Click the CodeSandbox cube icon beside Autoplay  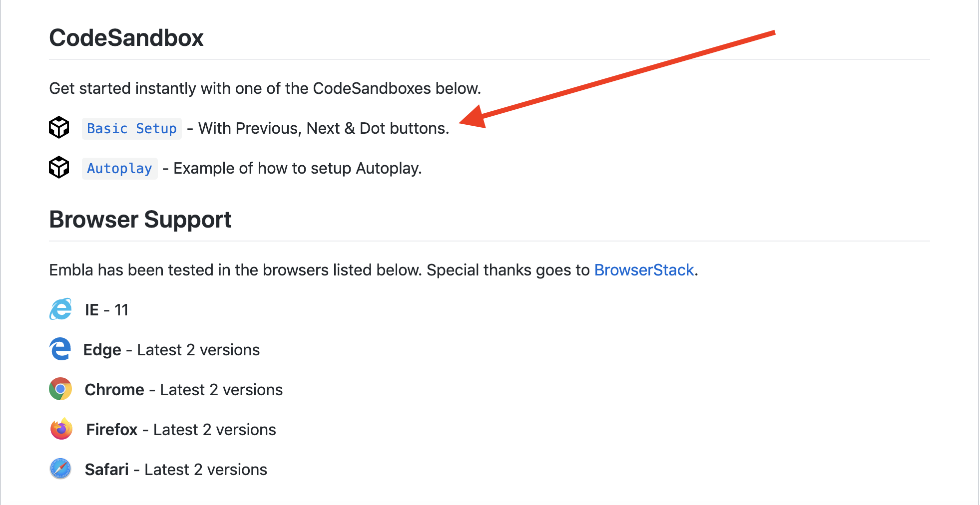(x=59, y=167)
